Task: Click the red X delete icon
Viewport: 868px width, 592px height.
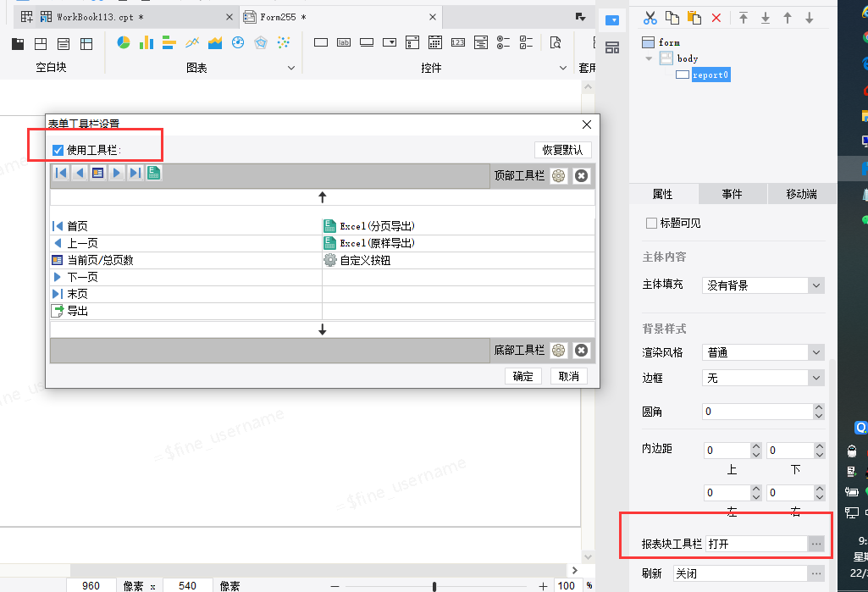Action: [716, 19]
